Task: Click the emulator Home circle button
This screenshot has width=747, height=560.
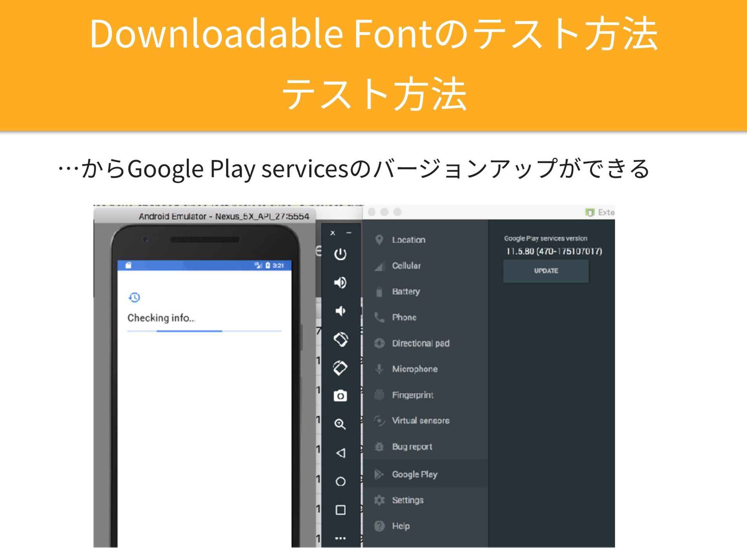Action: point(340,481)
